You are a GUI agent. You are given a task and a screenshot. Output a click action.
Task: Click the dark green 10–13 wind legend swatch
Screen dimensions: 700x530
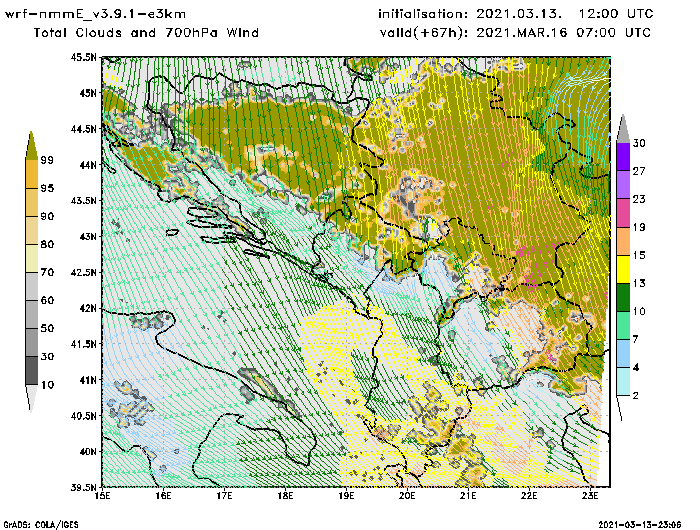(623, 297)
